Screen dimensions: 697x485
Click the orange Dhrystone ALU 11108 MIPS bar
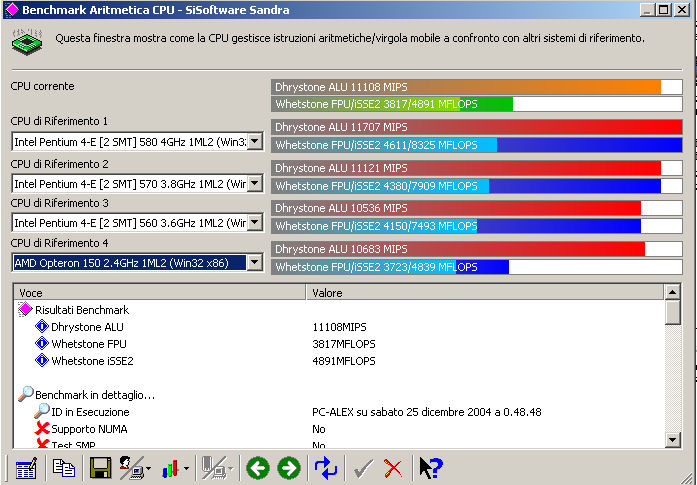[477, 87]
